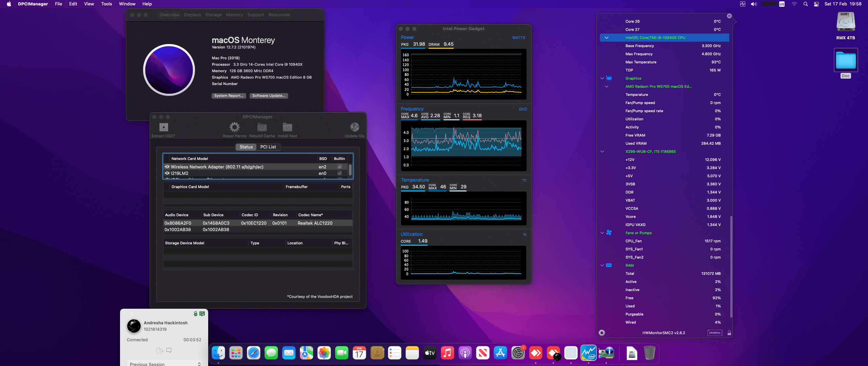Click Intel Power Gadget icon in Dock
Image resolution: width=868 pixels, height=366 pixels.
589,353
